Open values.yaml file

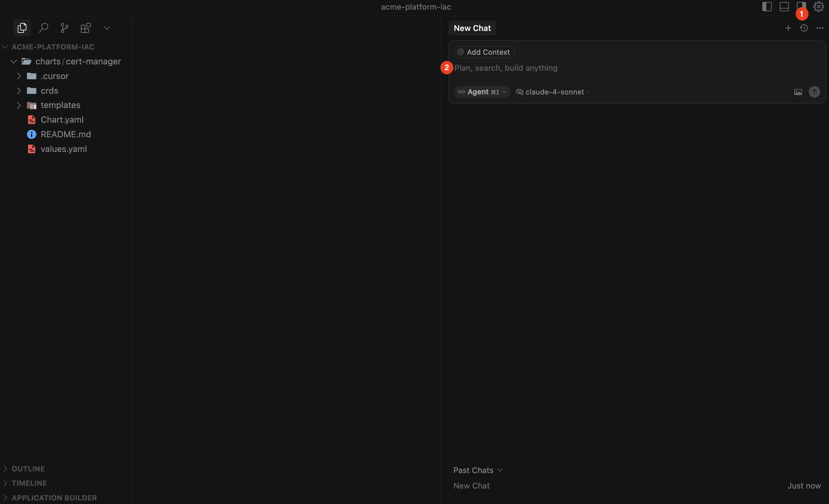pyautogui.click(x=64, y=149)
